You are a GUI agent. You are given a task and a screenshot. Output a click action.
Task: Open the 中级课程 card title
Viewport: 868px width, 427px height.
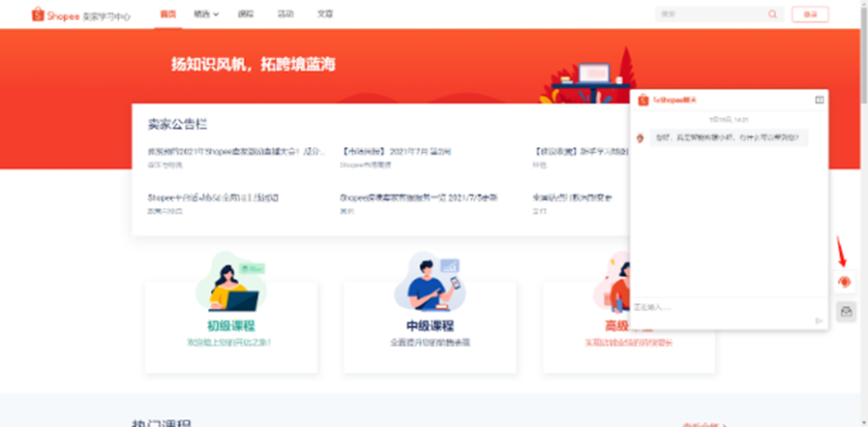(430, 325)
